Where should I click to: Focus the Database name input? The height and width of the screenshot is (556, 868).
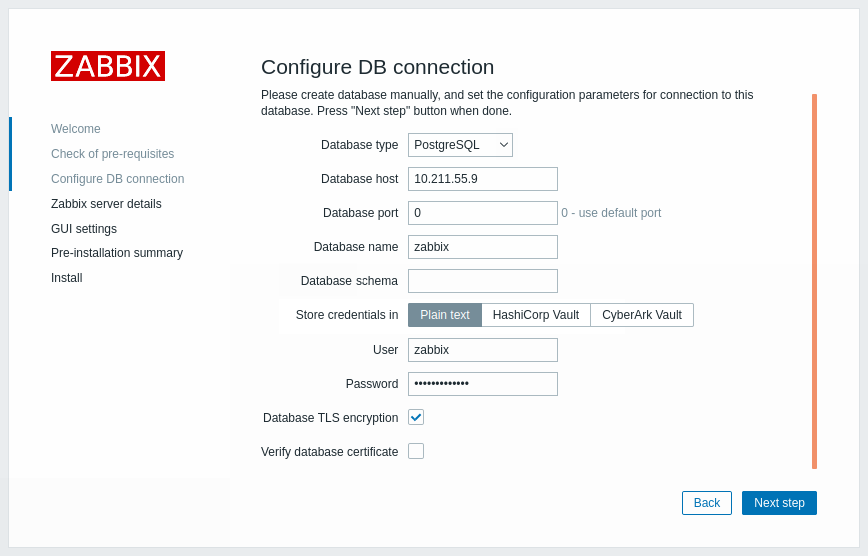coord(483,247)
